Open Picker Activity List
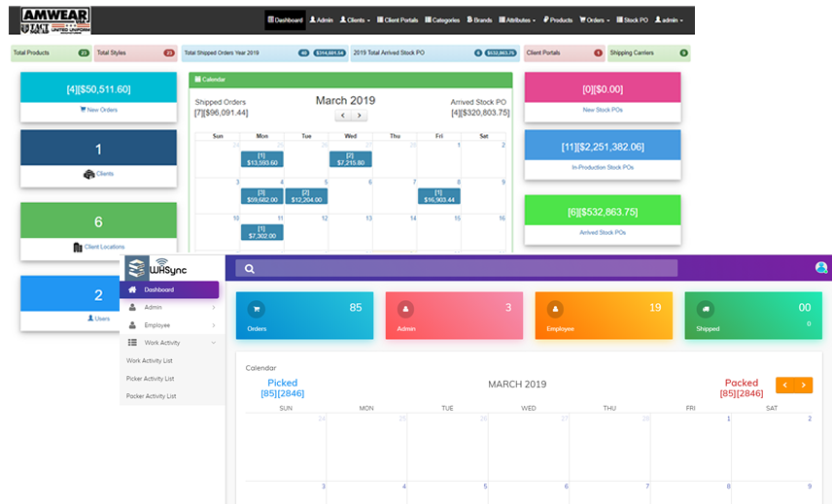The width and height of the screenshot is (832, 504). 150,379
